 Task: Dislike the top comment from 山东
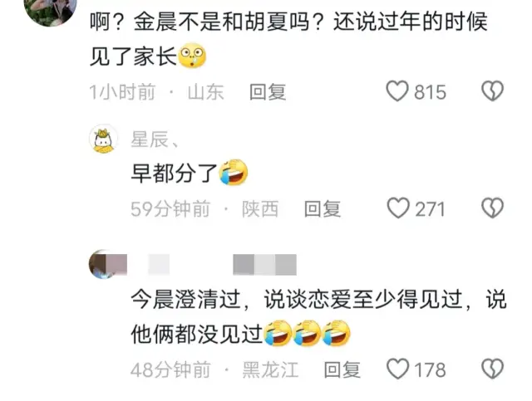pyautogui.click(x=492, y=90)
